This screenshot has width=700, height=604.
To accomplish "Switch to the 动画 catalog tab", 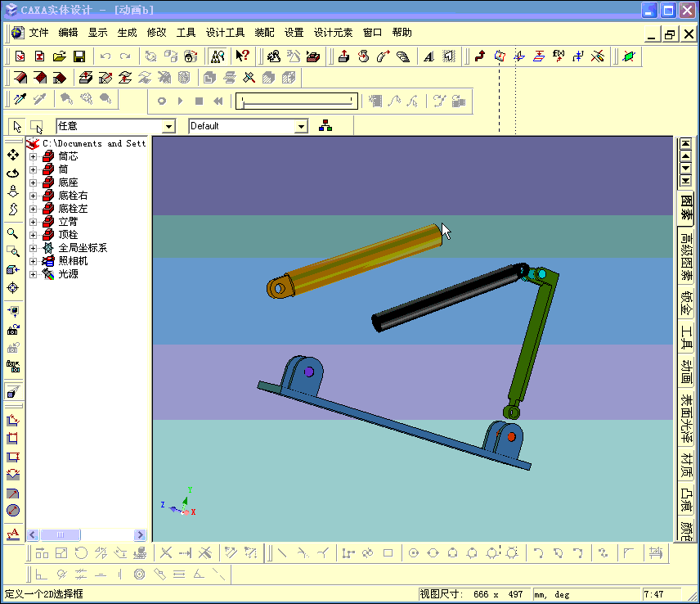I will (686, 373).
